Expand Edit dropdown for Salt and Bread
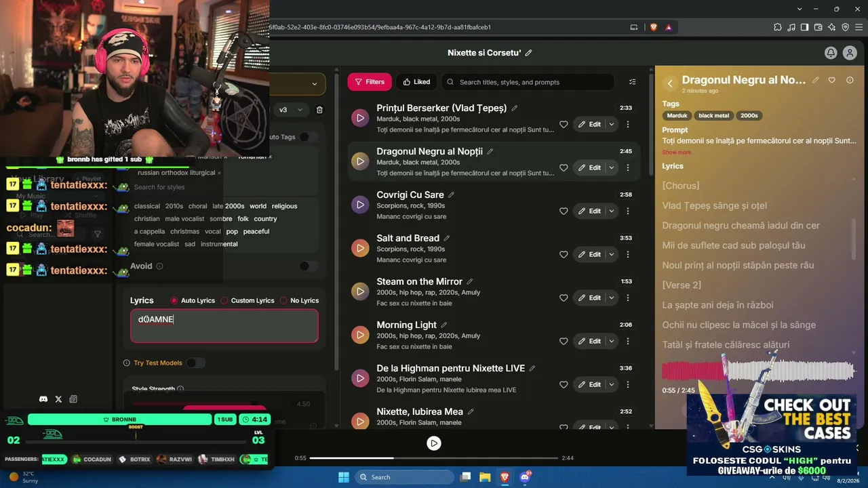The width and height of the screenshot is (868, 488). click(612, 255)
